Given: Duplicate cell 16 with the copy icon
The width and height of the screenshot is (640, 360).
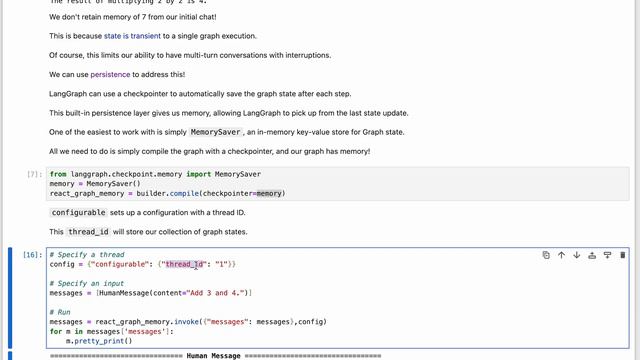Looking at the screenshot, I should click(546, 255).
